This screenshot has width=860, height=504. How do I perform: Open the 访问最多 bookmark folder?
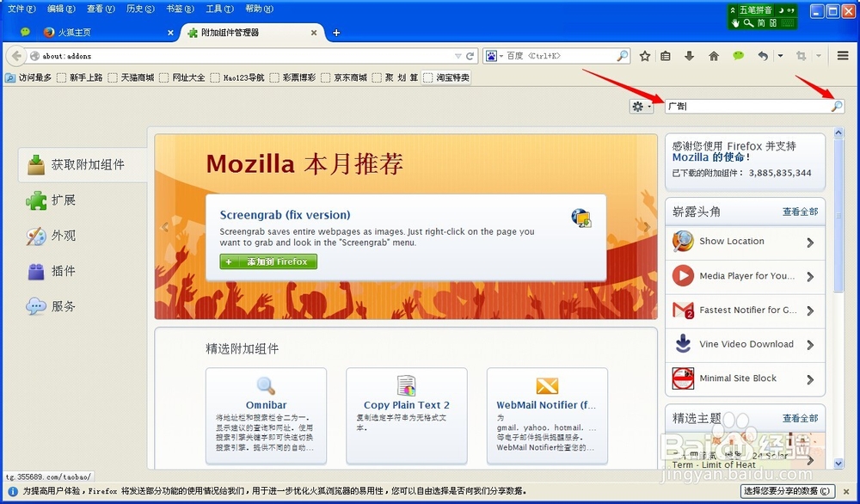point(28,78)
